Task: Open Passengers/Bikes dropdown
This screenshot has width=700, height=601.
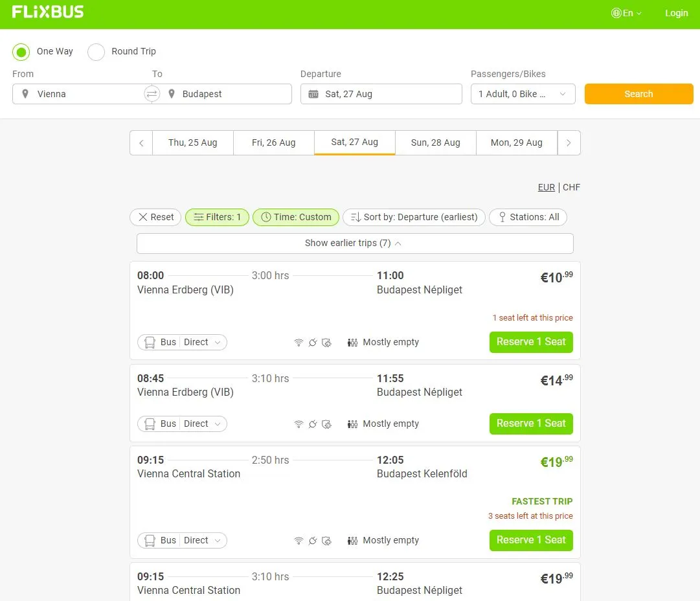Action: [x=523, y=94]
